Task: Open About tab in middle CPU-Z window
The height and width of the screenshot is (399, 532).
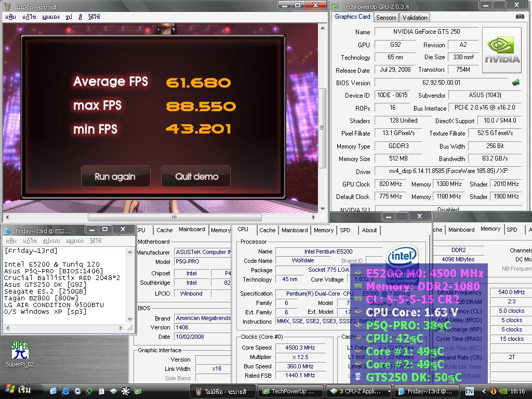Action: click(369, 230)
